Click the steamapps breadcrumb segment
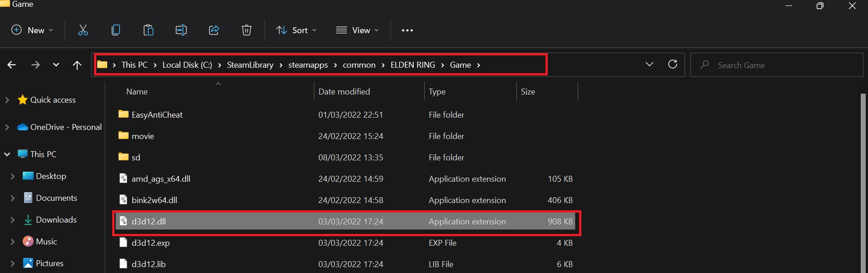Image resolution: width=868 pixels, height=273 pixels. coord(308,65)
